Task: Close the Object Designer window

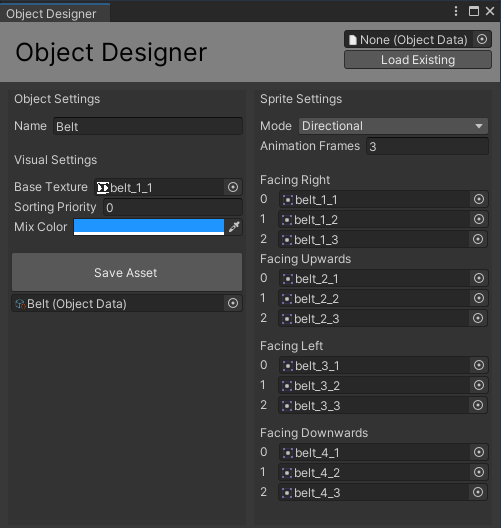Action: tap(490, 11)
